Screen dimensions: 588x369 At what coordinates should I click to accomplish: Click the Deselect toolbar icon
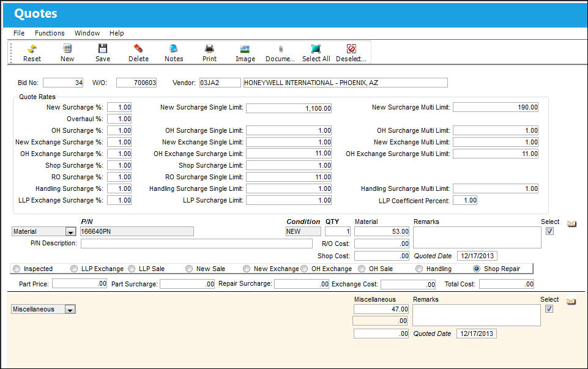coord(351,49)
